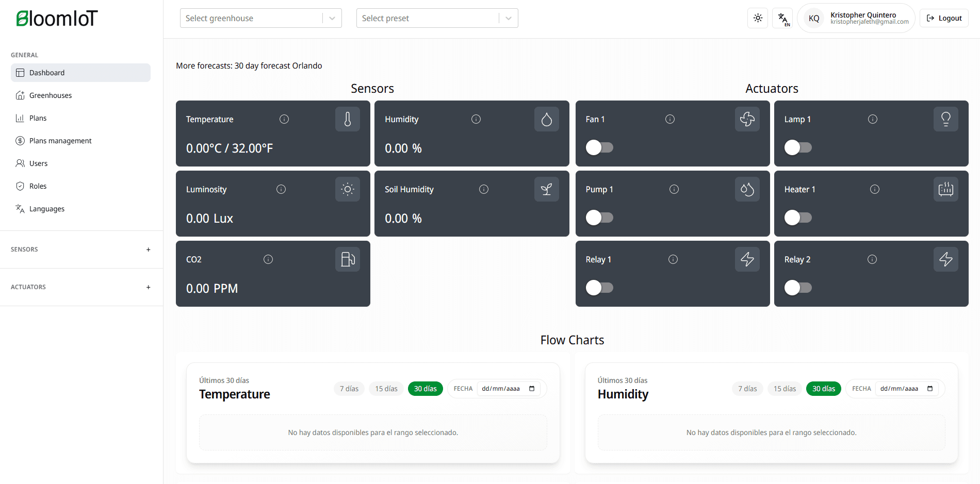Click the Logout button
This screenshot has width=980, height=484.
point(944,18)
